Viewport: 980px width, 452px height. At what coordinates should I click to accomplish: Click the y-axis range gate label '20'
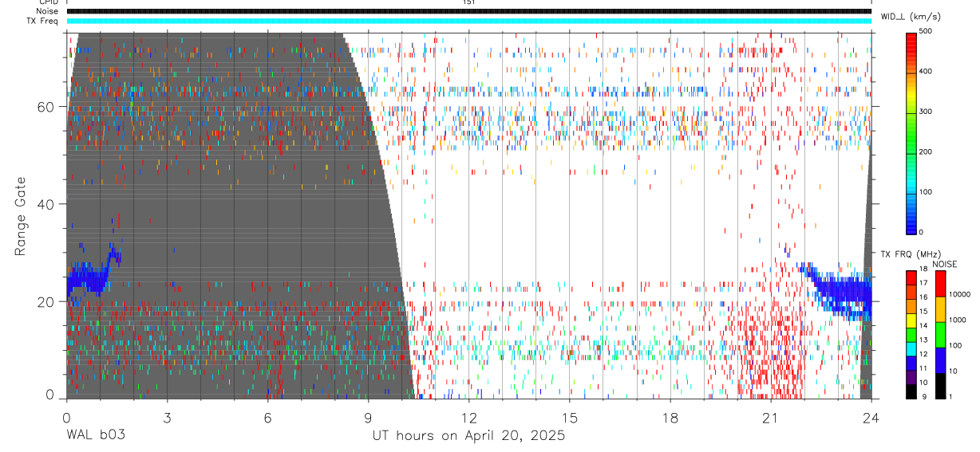pos(46,301)
